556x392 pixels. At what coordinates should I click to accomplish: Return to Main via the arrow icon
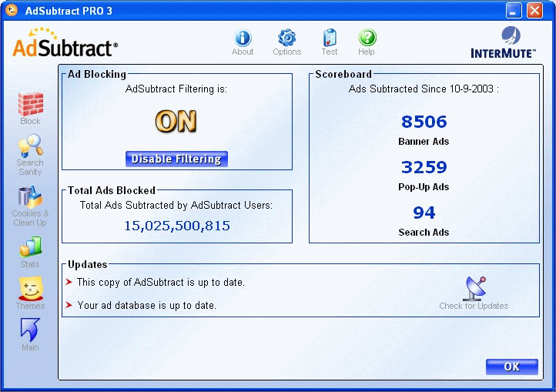pos(30,334)
